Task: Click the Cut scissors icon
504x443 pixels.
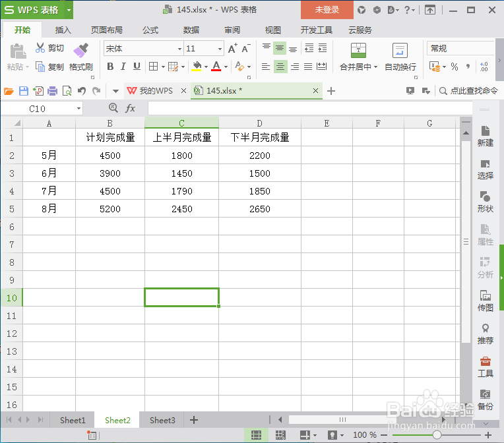Action: (40, 48)
